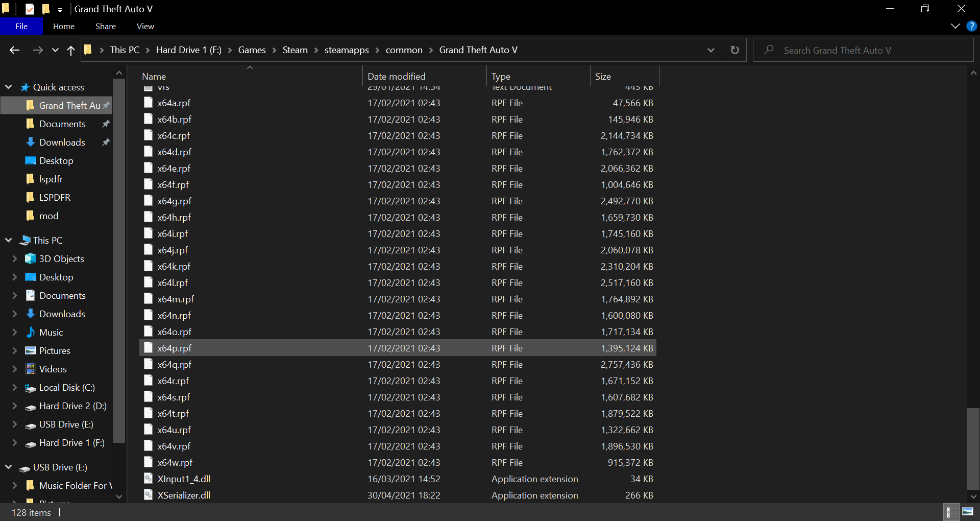Click the Documents icon under This PC
This screenshot has width=980, height=521.
pos(31,296)
